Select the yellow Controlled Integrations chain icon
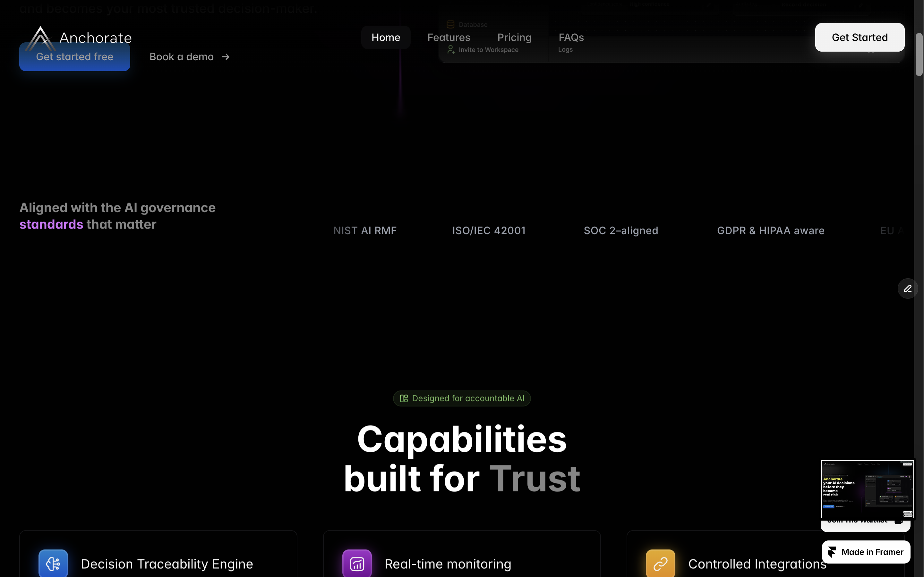The height and width of the screenshot is (577, 924). [661, 563]
